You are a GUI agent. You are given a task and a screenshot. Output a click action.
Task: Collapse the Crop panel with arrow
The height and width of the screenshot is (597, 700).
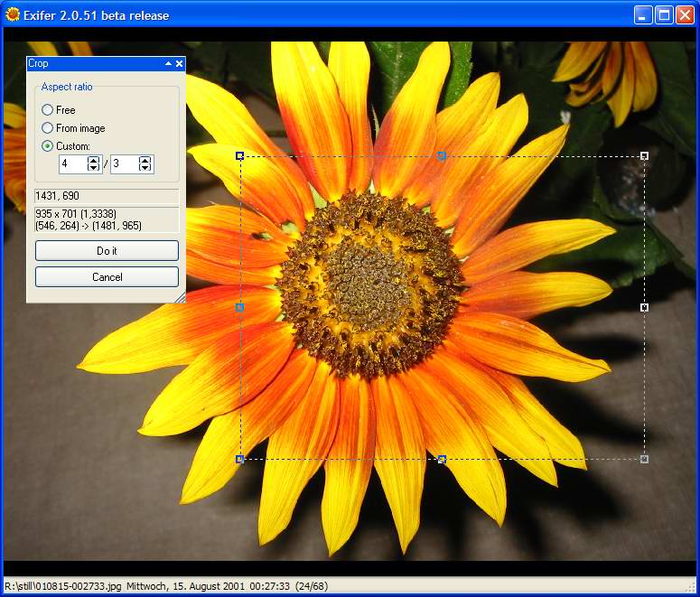[168, 64]
